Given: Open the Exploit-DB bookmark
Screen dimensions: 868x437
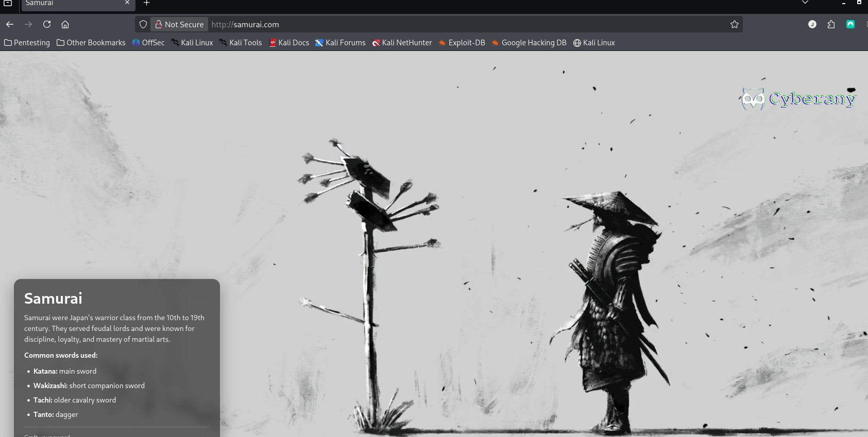Looking at the screenshot, I should [x=462, y=43].
